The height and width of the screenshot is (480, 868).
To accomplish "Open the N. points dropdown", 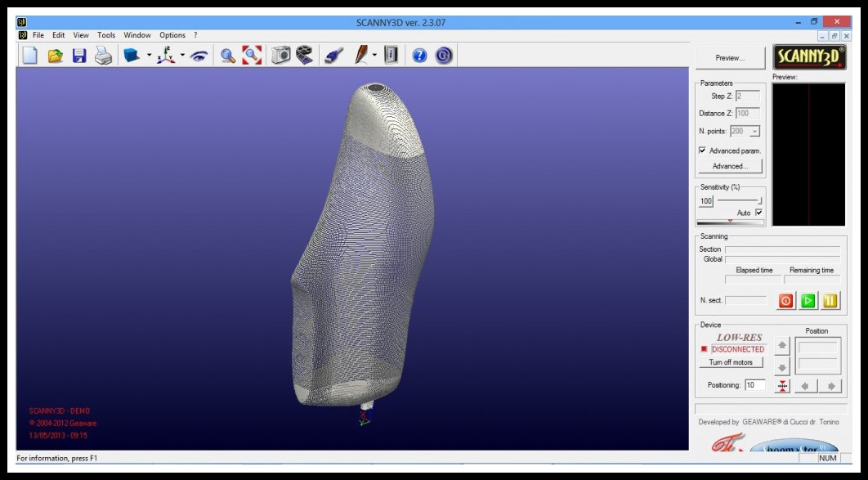I will pos(754,132).
